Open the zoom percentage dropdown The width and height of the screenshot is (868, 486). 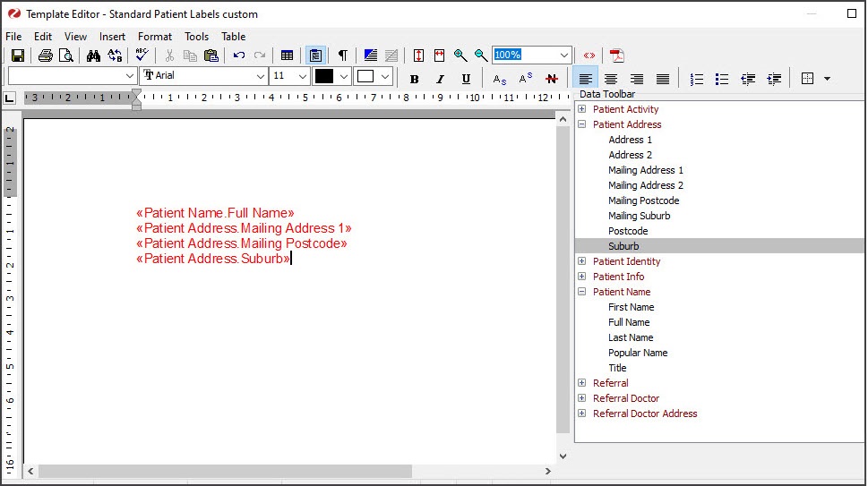(x=563, y=55)
